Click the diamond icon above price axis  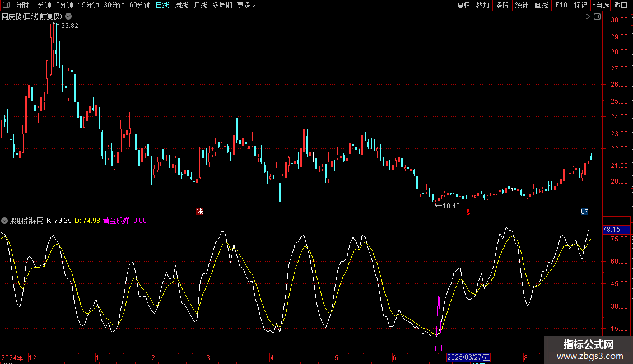coord(587,17)
